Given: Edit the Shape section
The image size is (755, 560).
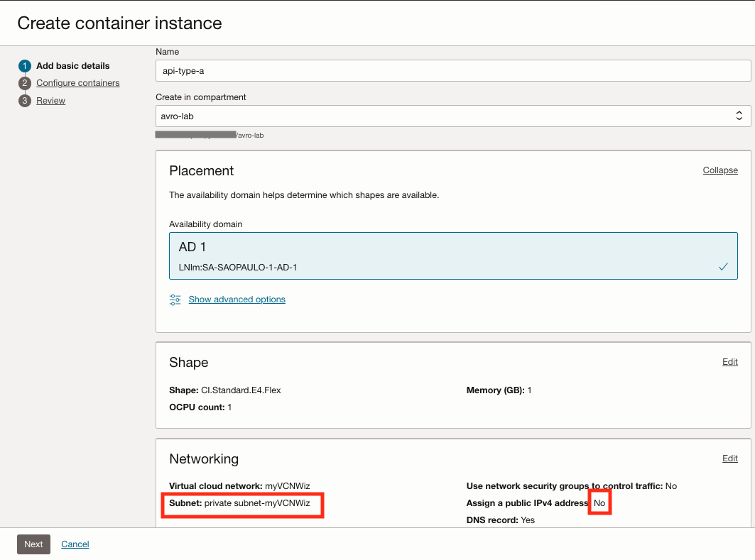Looking at the screenshot, I should pos(729,362).
